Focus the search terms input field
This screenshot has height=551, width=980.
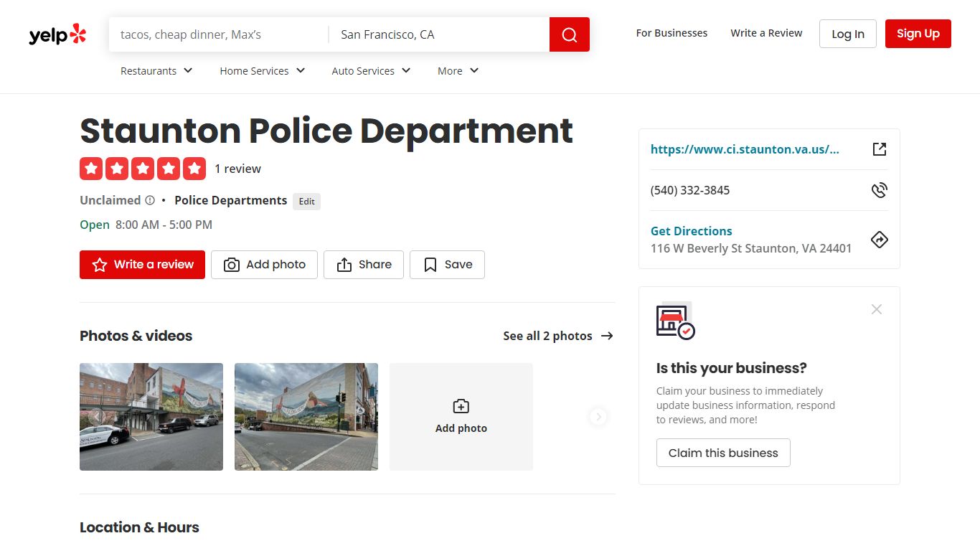219,34
